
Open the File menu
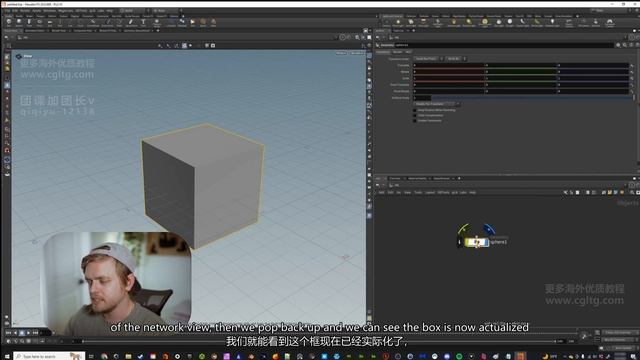point(7,11)
